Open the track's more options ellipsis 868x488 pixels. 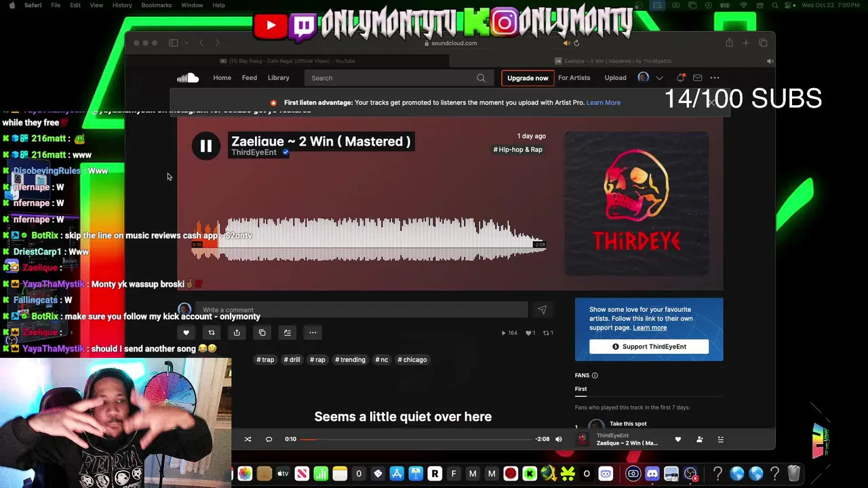[313, 333]
